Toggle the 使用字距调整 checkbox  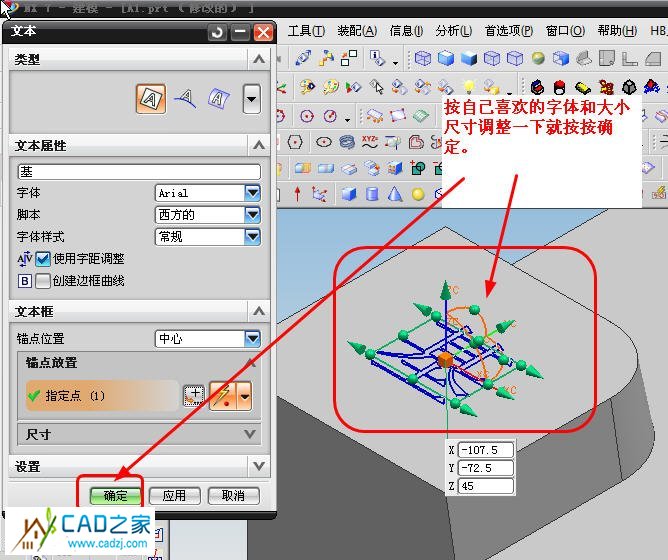click(43, 259)
